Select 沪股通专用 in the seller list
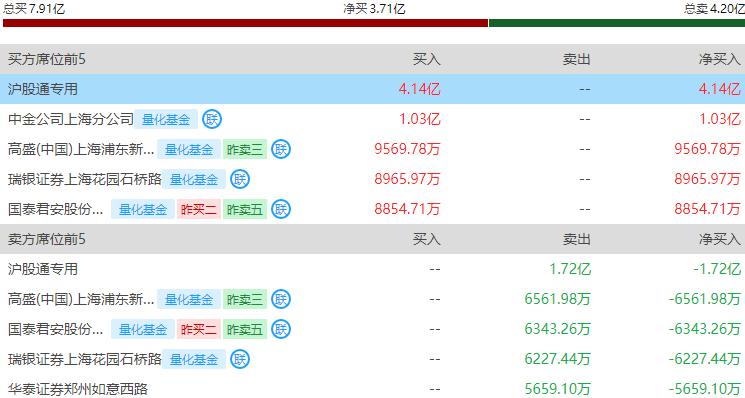Screen dimensions: 745x398 43,269
